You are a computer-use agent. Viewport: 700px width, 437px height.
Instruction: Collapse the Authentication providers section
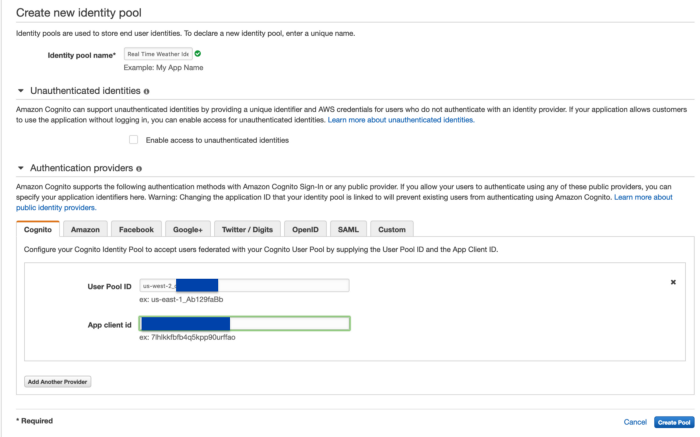(x=21, y=168)
